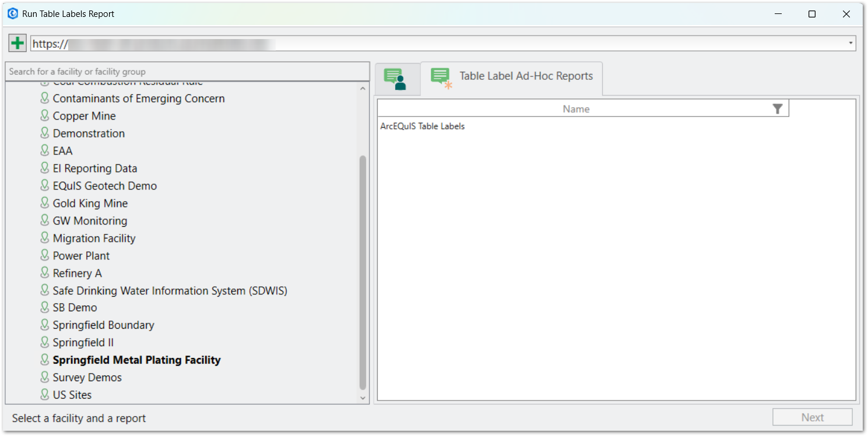The image size is (868, 436).
Task: Open the filter funnel on the Name column
Action: [x=778, y=108]
